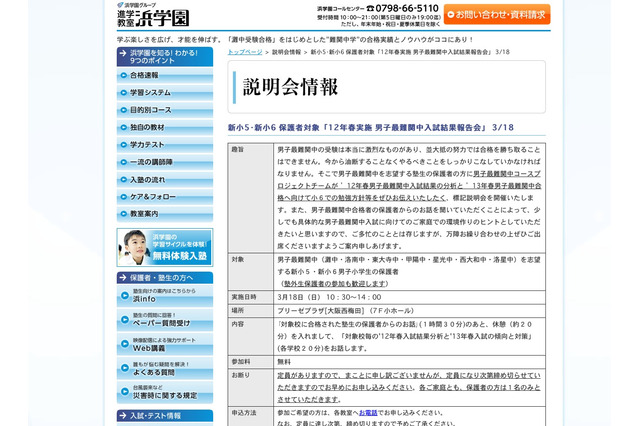Click circle icon beside 災害時に関する規定

point(125,392)
